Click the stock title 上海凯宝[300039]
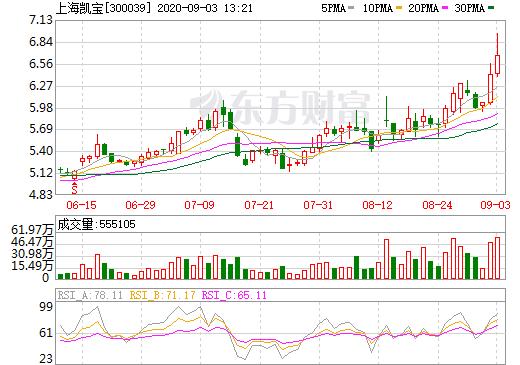 tap(103, 8)
